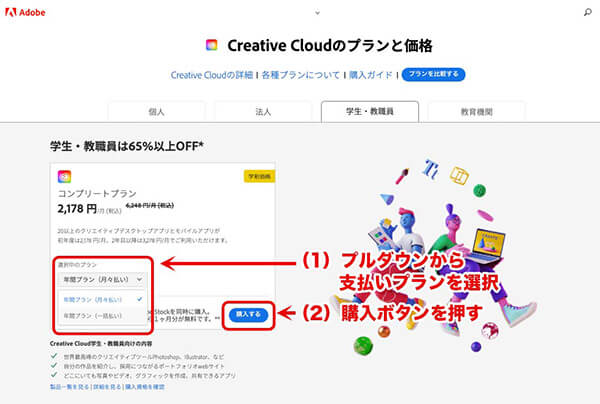Click the blue プランを比較する button
The width and height of the screenshot is (600, 404).
pos(433,74)
